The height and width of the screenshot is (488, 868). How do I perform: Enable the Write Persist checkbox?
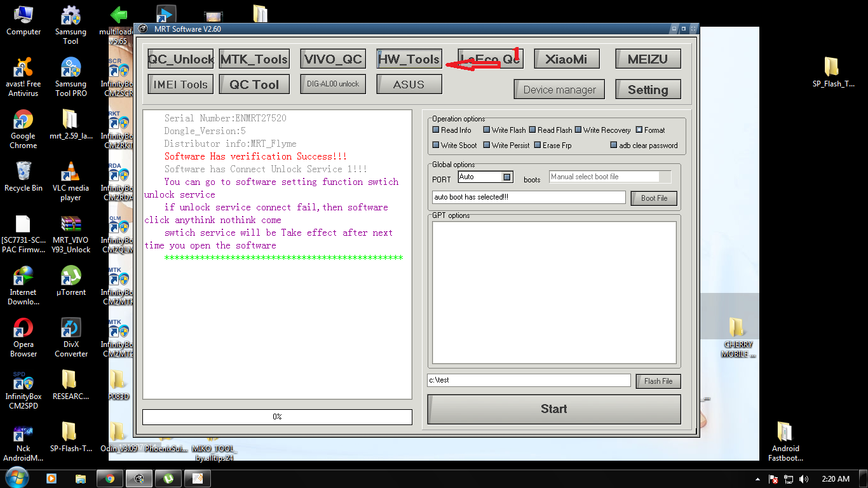click(x=487, y=145)
